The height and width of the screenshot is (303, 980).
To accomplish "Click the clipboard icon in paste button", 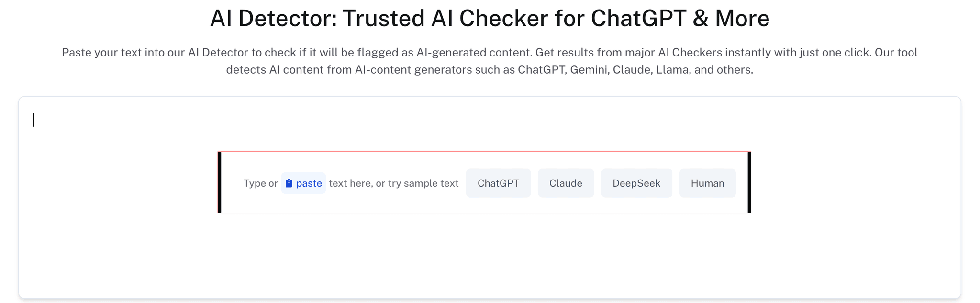I will click(x=289, y=183).
